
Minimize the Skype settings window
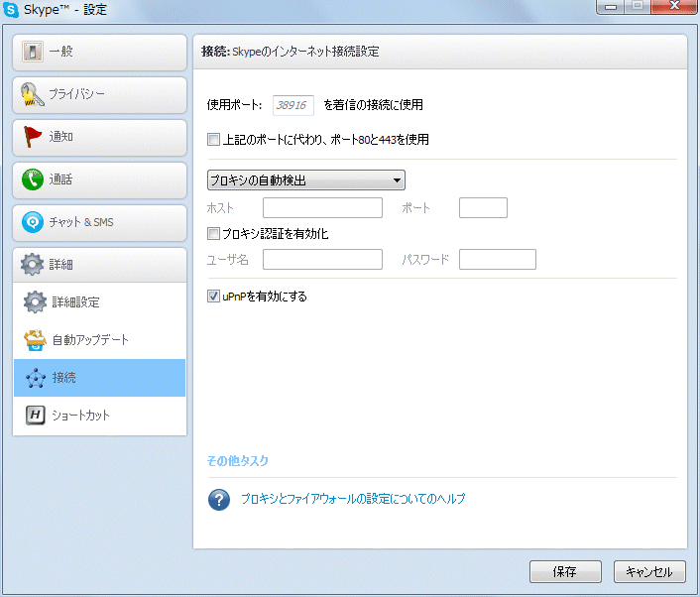click(610, 7)
